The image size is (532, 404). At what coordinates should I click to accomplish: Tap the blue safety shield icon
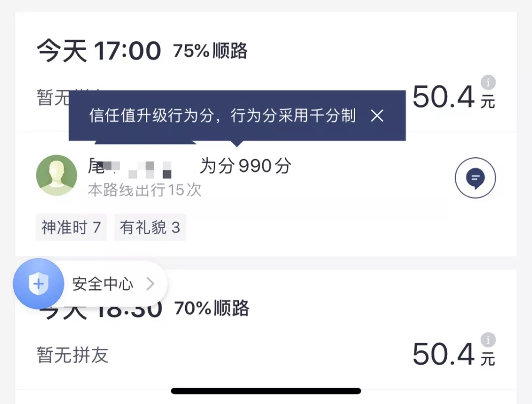[38, 283]
